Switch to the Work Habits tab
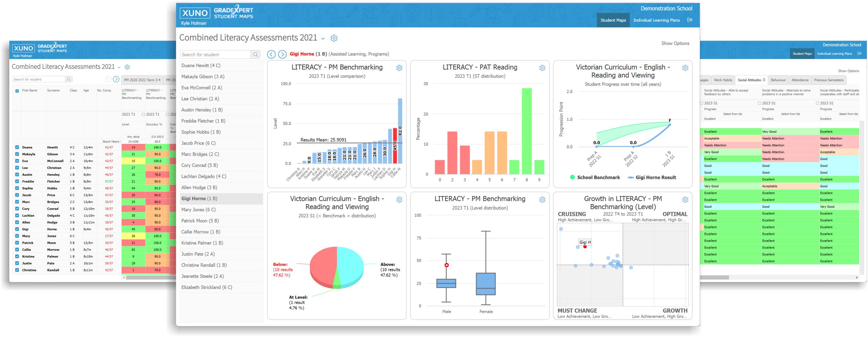This screenshot has height=337, width=868. coord(723,80)
